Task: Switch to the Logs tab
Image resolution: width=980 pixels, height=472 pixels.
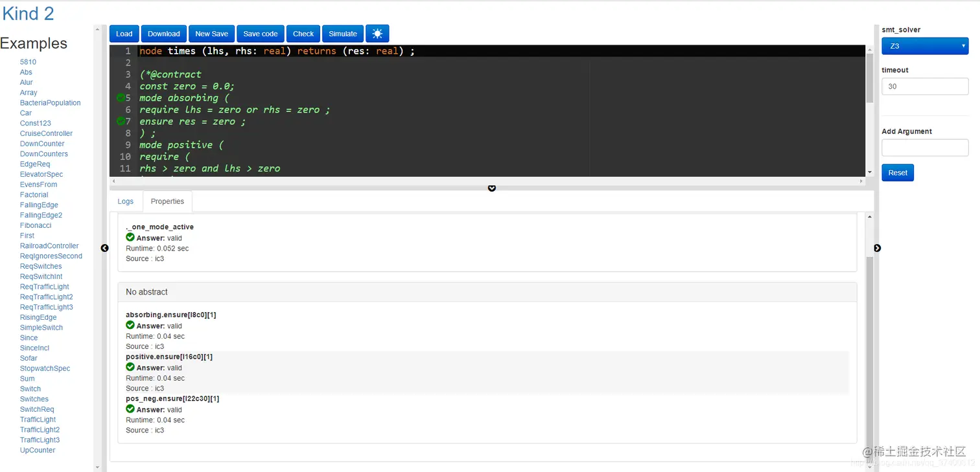Action: click(126, 201)
